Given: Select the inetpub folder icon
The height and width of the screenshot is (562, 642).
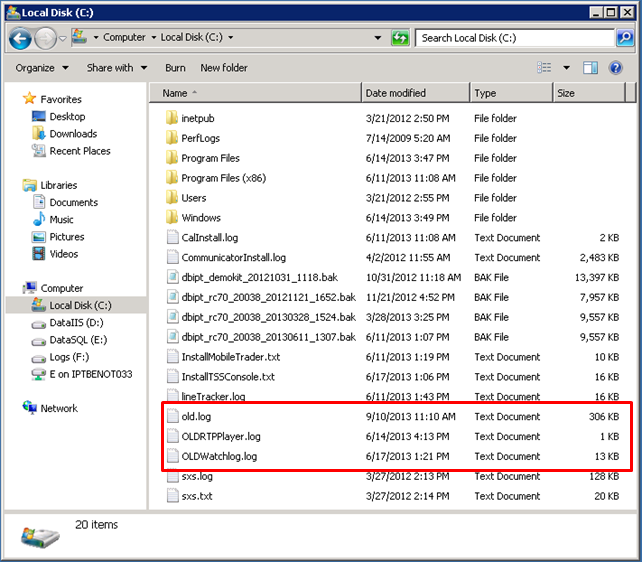Looking at the screenshot, I should (172, 118).
